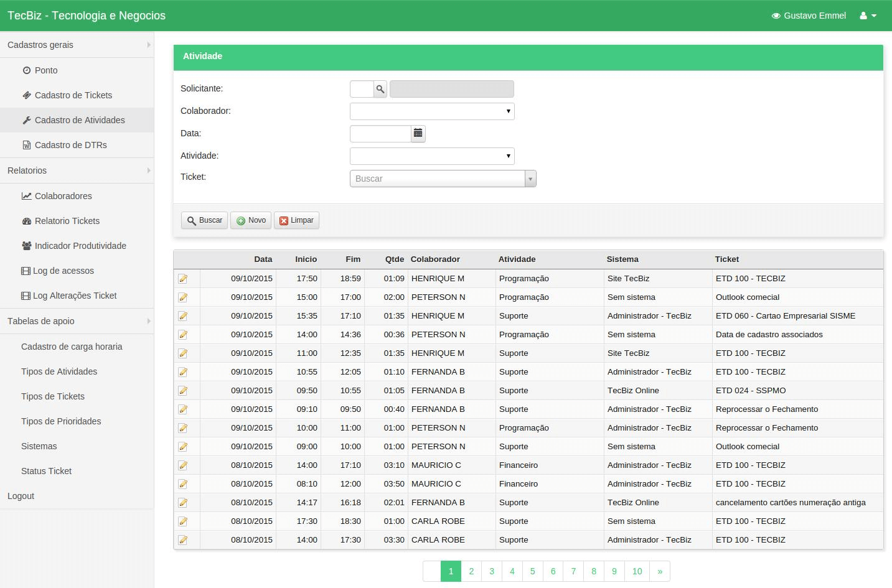
Task: Collapse the Relatorios section
Action: pos(77,170)
